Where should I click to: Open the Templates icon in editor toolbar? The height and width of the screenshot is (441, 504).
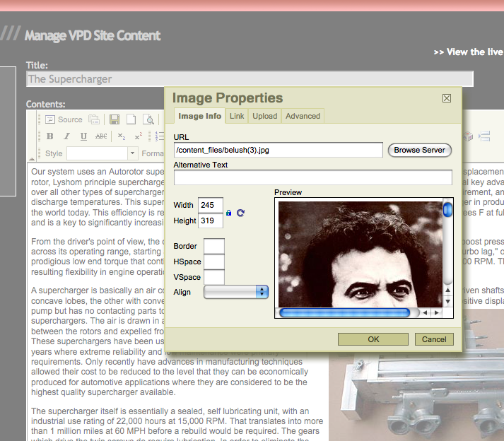click(94, 119)
